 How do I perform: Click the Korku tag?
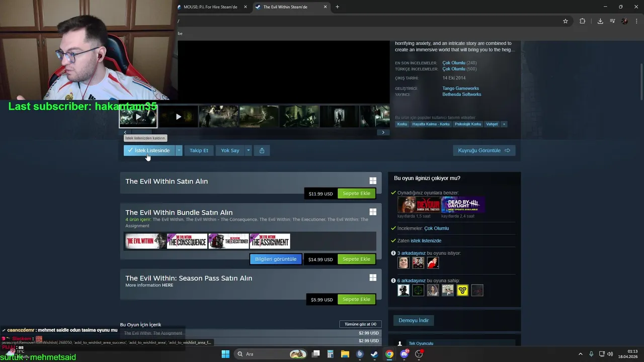click(402, 124)
